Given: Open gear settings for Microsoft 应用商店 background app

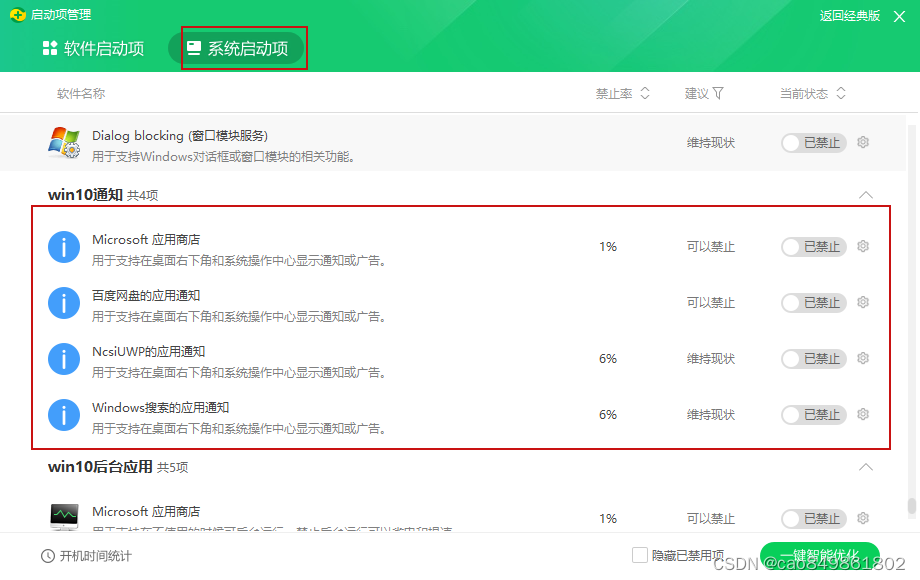Looking at the screenshot, I should tap(862, 518).
